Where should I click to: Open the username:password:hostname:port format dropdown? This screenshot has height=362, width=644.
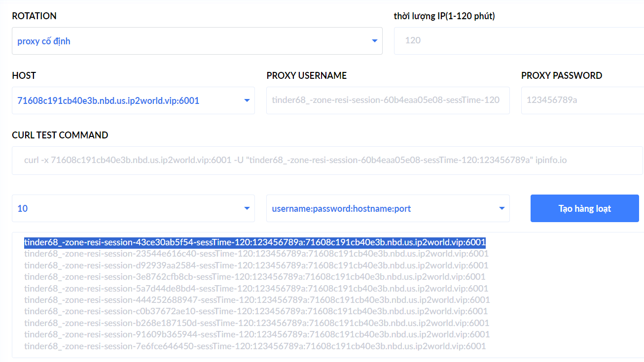tap(388, 208)
